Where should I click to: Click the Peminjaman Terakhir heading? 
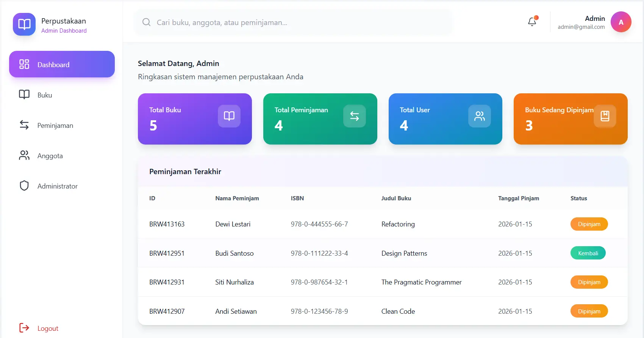point(185,171)
